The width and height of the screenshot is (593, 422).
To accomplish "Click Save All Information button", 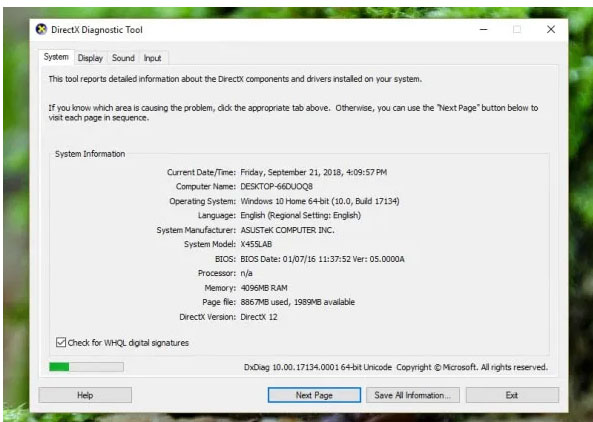I will coord(413,395).
